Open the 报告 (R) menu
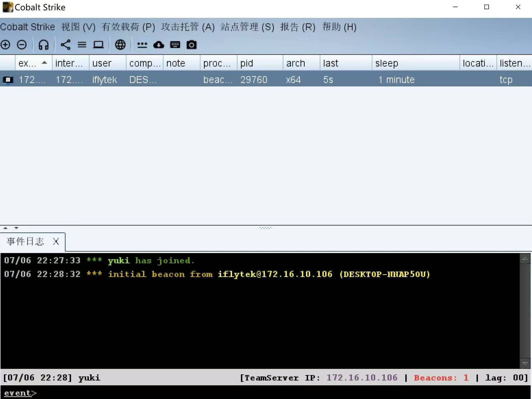This screenshot has width=532, height=399. point(298,27)
